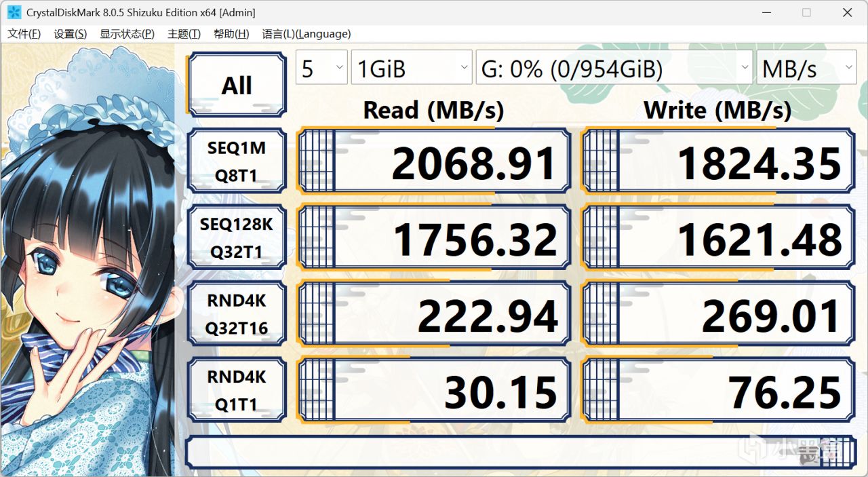Open the 设置(S) menu
Image resolution: width=868 pixels, height=477 pixels.
(x=71, y=34)
